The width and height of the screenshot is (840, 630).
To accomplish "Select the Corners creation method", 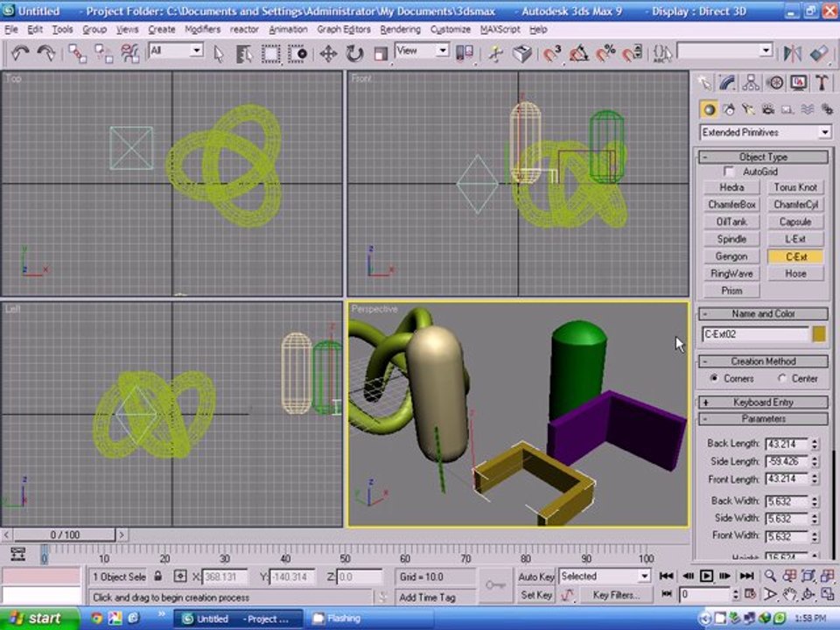I will pyautogui.click(x=714, y=378).
